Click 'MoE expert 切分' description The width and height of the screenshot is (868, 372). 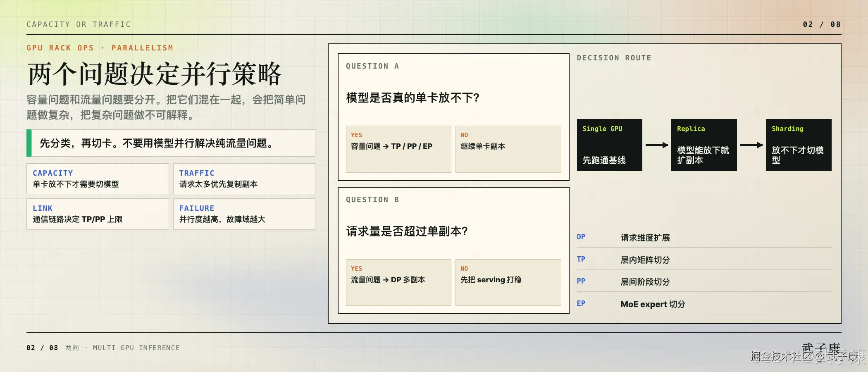pos(653,304)
